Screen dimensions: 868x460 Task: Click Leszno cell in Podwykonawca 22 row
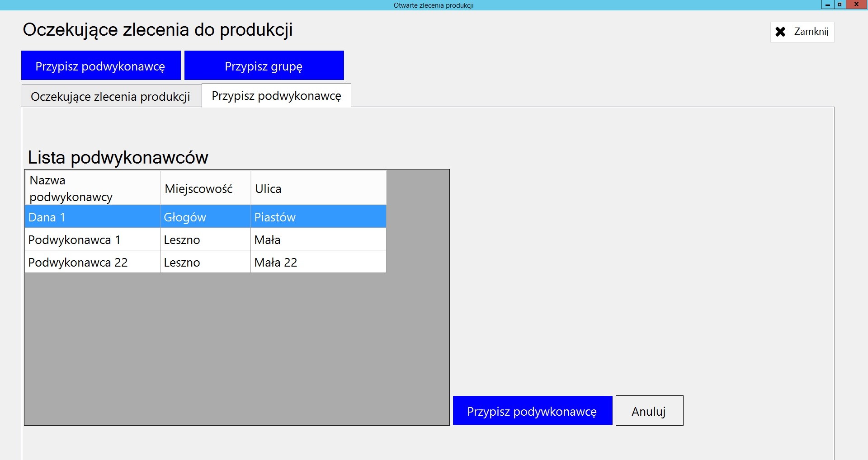pos(206,262)
